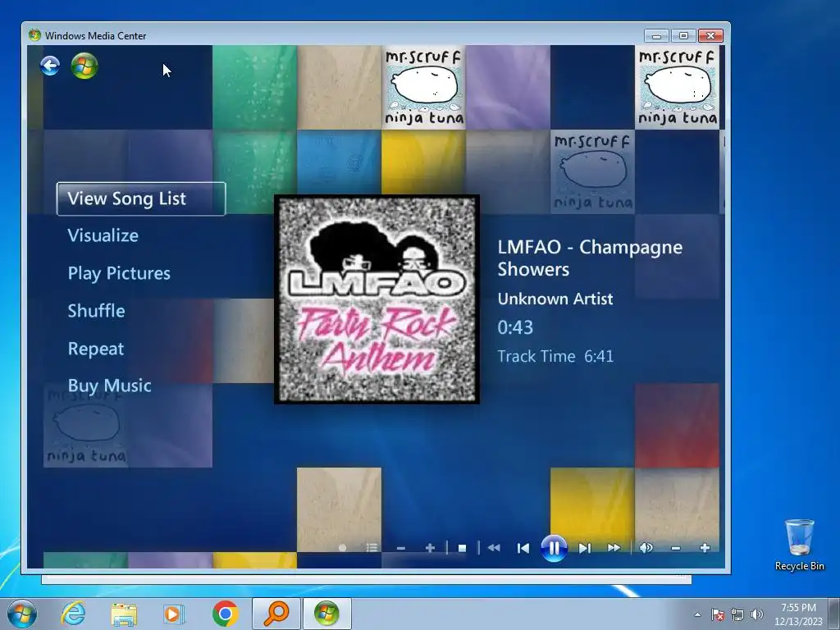Image resolution: width=840 pixels, height=630 pixels.
Task: Click the elapsed time 0:43
Action: [515, 327]
